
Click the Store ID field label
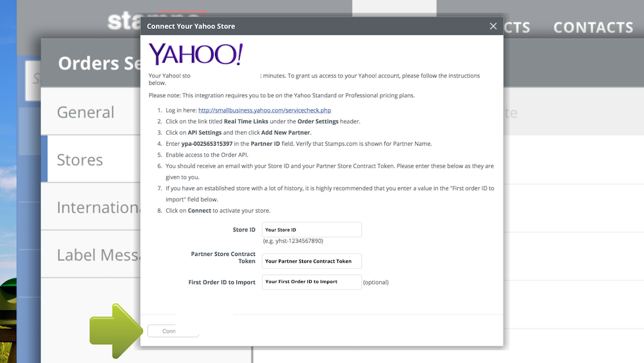(x=244, y=230)
